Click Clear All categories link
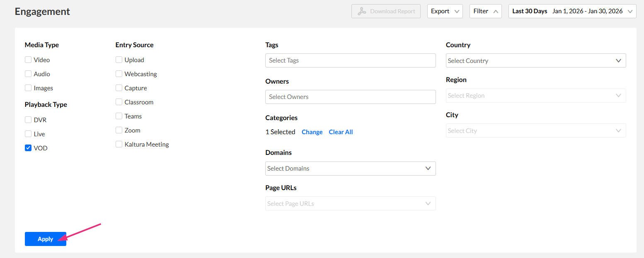Screen dimensions: 644x258 (341, 132)
